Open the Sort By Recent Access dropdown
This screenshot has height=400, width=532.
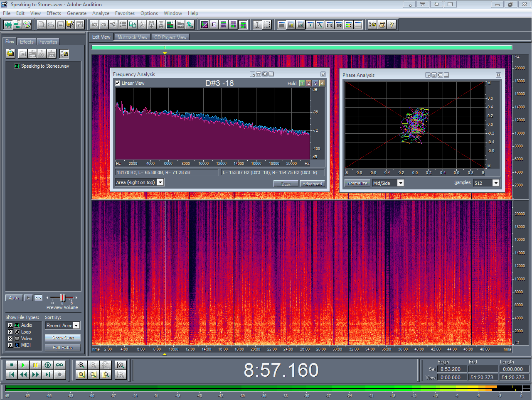(x=76, y=326)
